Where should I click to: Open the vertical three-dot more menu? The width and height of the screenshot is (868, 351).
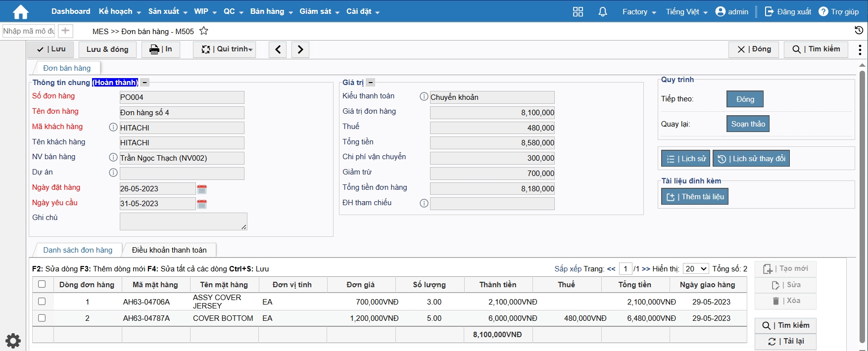[860, 49]
